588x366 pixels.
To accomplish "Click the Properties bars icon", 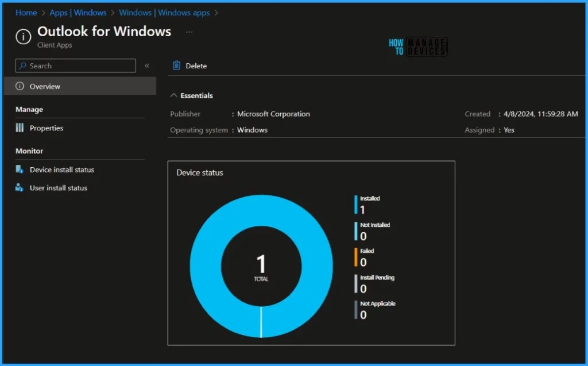I will click(20, 128).
